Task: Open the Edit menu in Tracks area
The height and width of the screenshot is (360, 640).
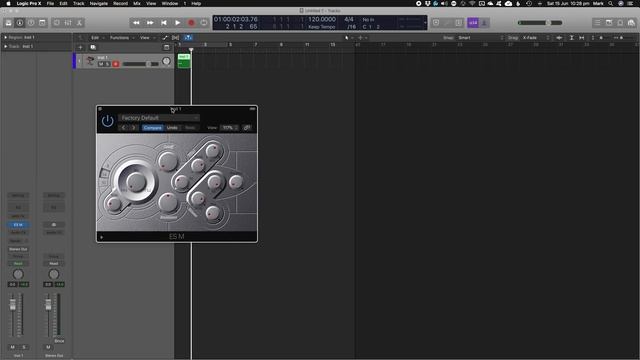Action: (97, 38)
